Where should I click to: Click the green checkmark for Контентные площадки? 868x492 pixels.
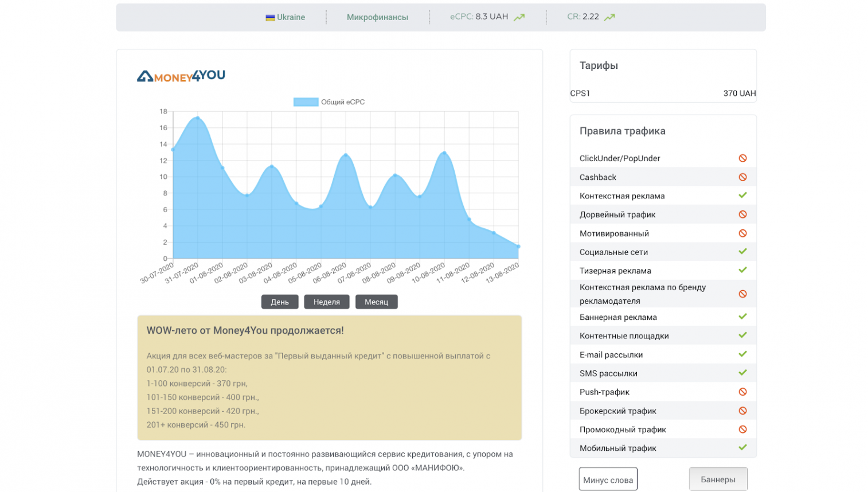click(742, 335)
